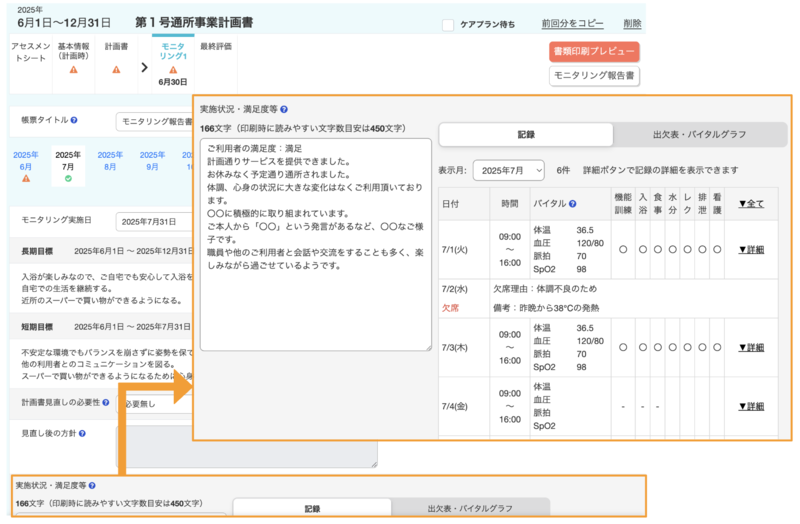Click the help icon beside バイタル header
Image resolution: width=800 pixels, height=524 pixels.
pos(572,204)
